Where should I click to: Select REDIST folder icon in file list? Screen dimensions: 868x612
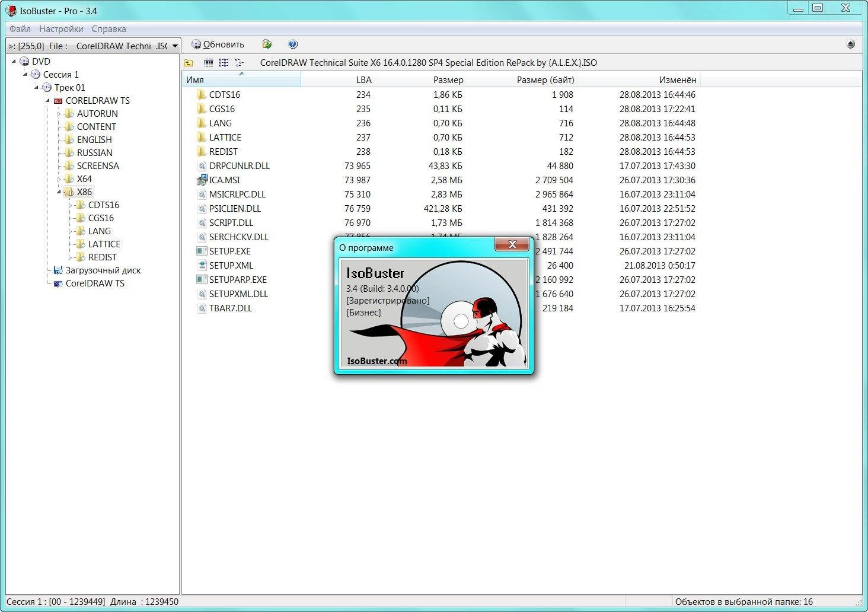click(x=202, y=151)
